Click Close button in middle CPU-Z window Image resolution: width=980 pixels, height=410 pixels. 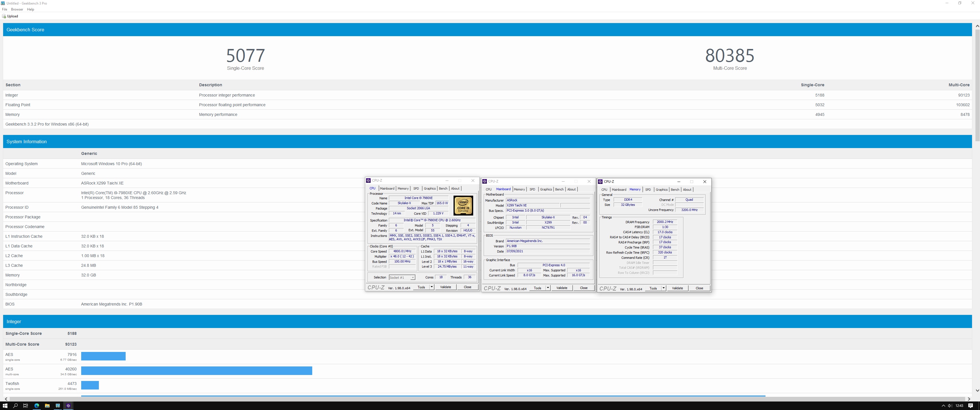584,288
